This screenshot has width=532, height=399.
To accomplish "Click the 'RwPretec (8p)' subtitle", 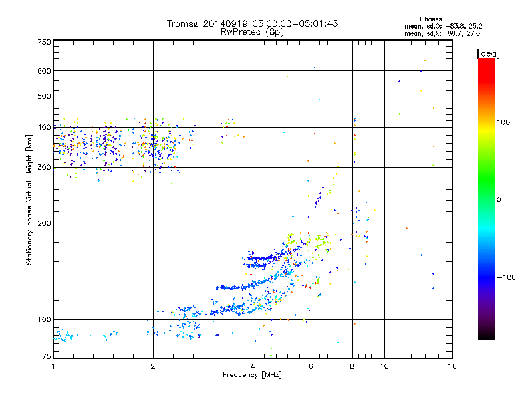I will pyautogui.click(x=252, y=32).
